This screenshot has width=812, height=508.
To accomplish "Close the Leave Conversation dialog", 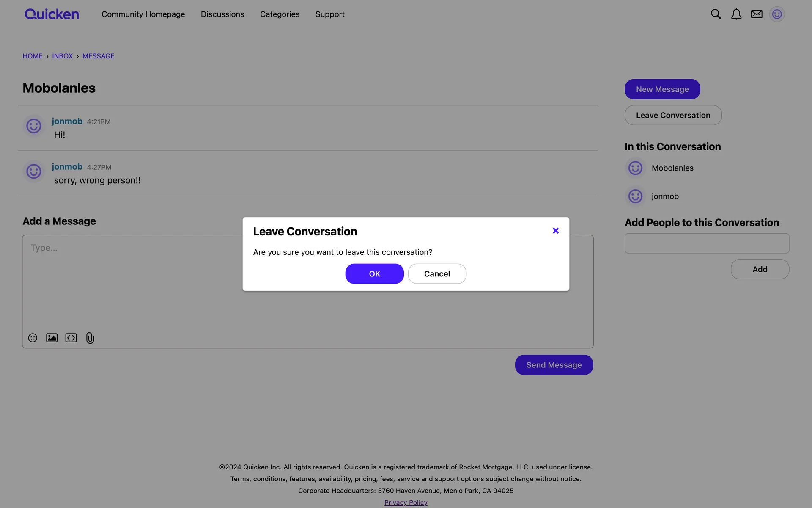I will [556, 231].
